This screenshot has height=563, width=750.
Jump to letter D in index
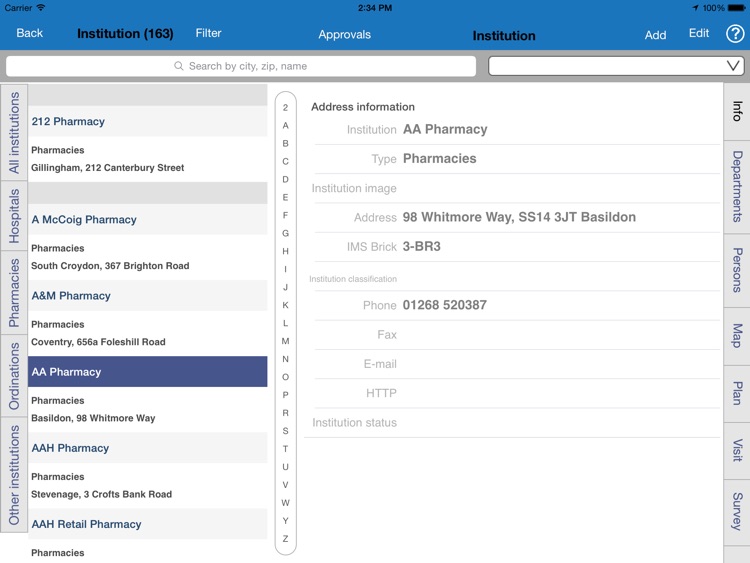pos(286,179)
